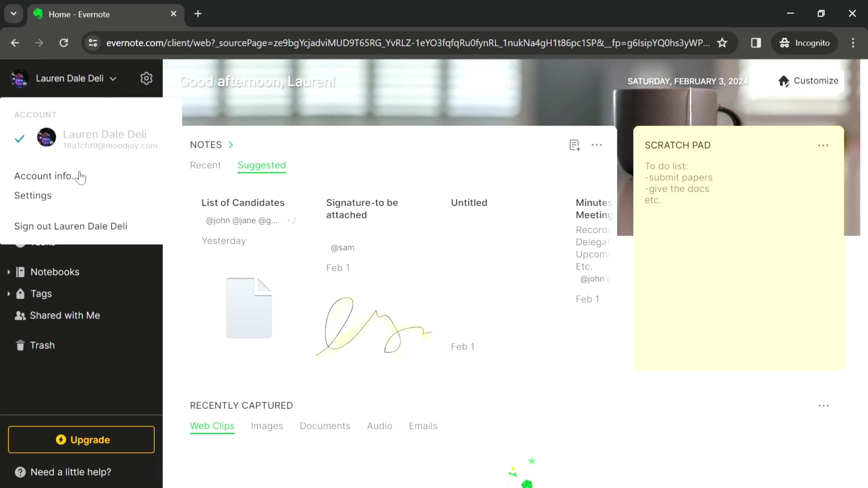Click the notes three-dot overflow icon
The image size is (868, 488).
click(x=597, y=145)
